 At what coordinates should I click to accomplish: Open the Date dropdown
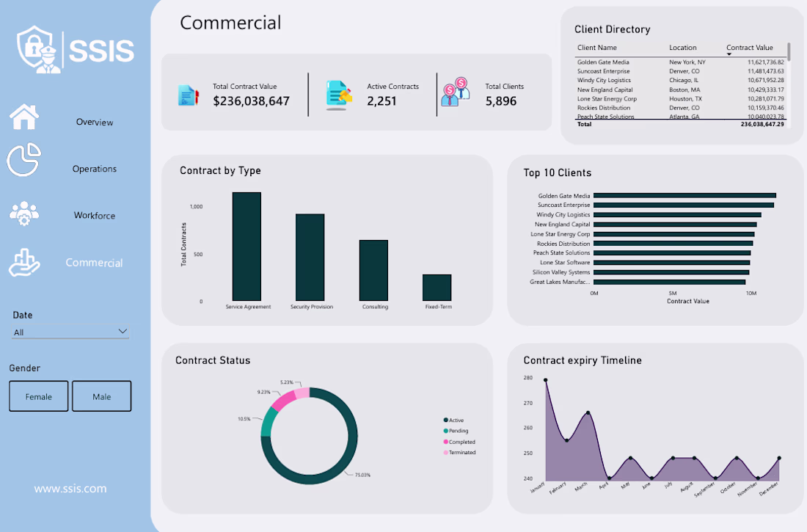70,332
